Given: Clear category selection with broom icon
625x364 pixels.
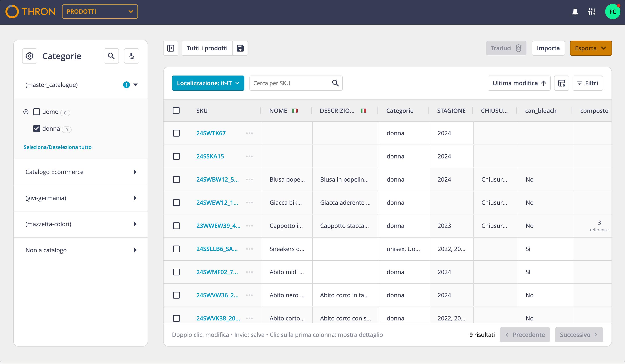Looking at the screenshot, I should point(131,56).
